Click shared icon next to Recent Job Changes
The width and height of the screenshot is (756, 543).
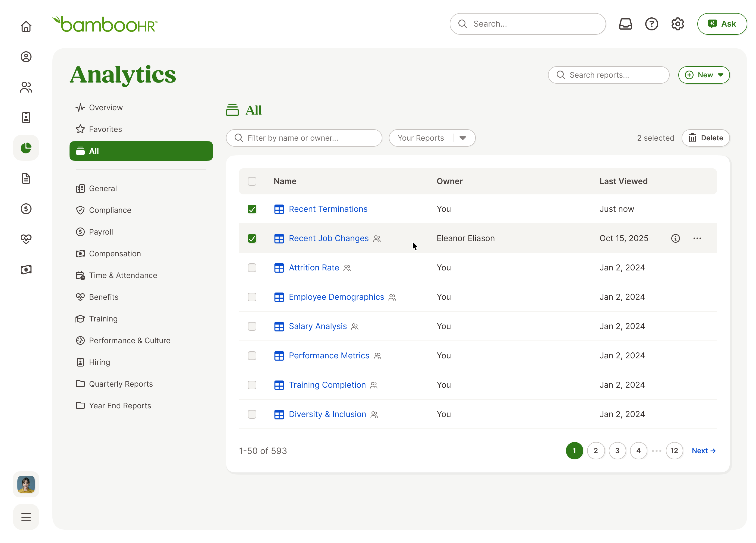(377, 239)
